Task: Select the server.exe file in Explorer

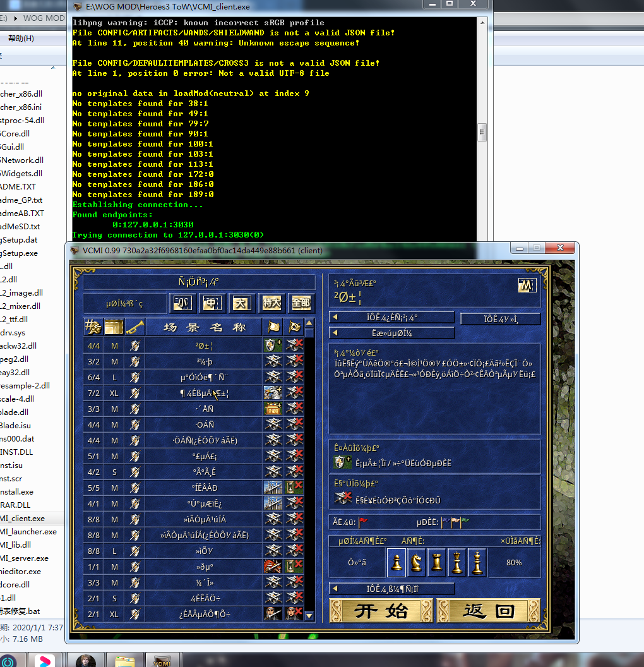Action: [25, 558]
